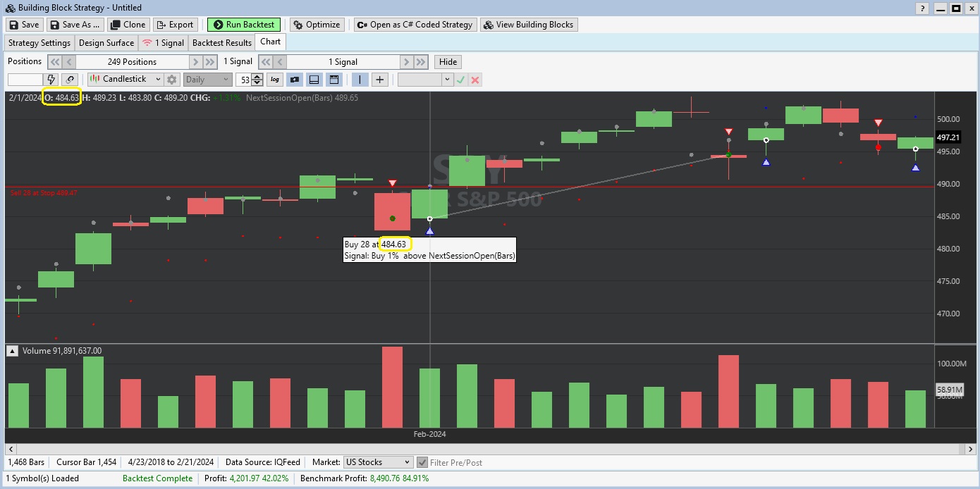Toggle the crosshair plus cursor button
The width and height of the screenshot is (980, 489).
click(x=380, y=80)
